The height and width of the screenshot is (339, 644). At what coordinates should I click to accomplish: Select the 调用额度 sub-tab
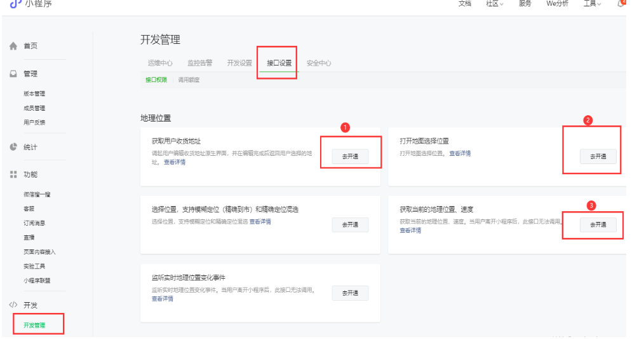[x=189, y=80]
